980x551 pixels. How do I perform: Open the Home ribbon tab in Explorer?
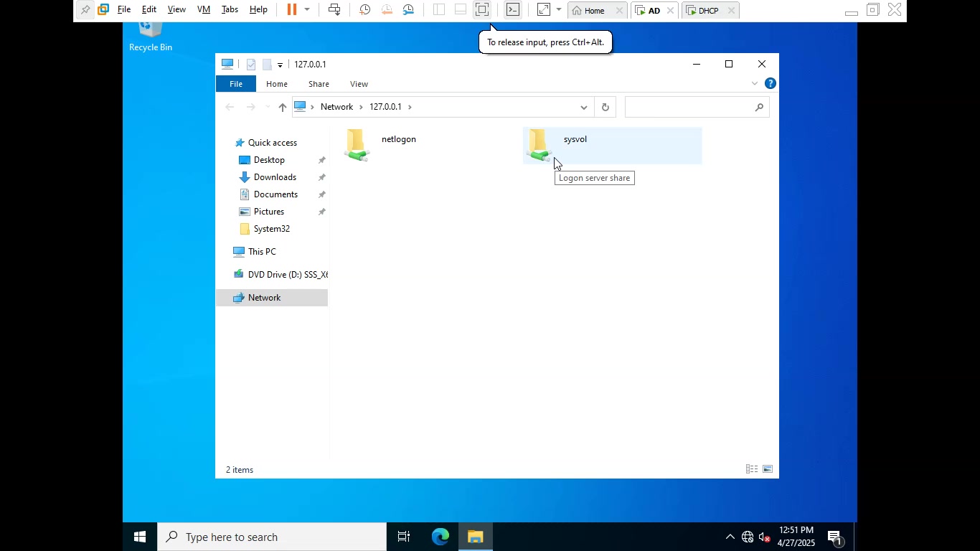(x=277, y=84)
